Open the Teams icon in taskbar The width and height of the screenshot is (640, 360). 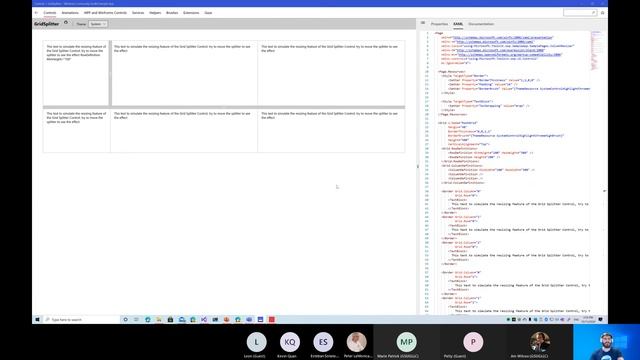(249, 320)
